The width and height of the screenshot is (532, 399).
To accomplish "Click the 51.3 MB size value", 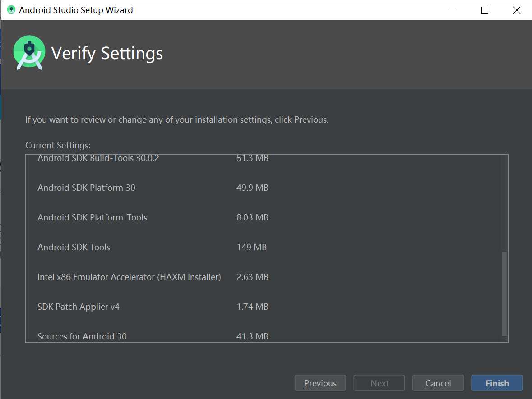I will (252, 158).
